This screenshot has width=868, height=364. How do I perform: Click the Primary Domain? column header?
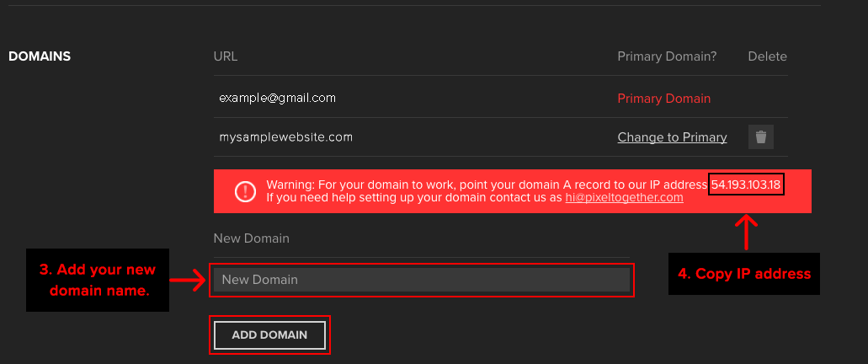pyautogui.click(x=667, y=56)
